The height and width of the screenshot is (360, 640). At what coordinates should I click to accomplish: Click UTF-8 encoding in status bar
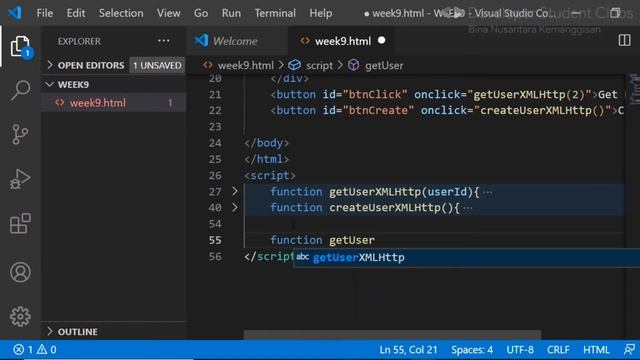click(x=520, y=350)
